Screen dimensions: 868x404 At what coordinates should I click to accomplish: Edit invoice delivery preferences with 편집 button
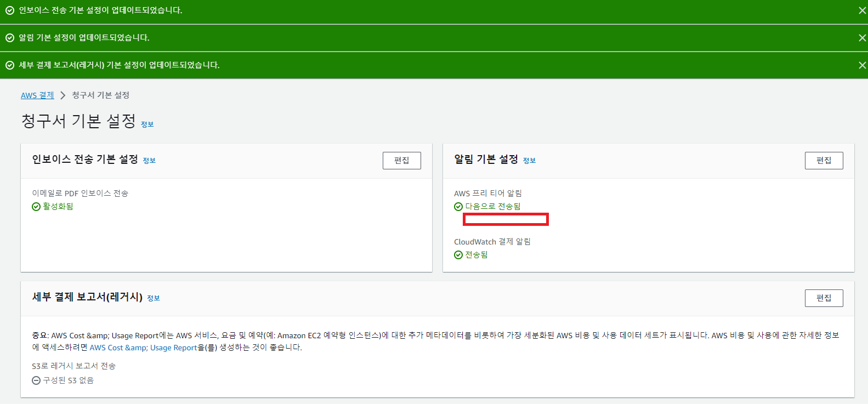click(x=402, y=161)
